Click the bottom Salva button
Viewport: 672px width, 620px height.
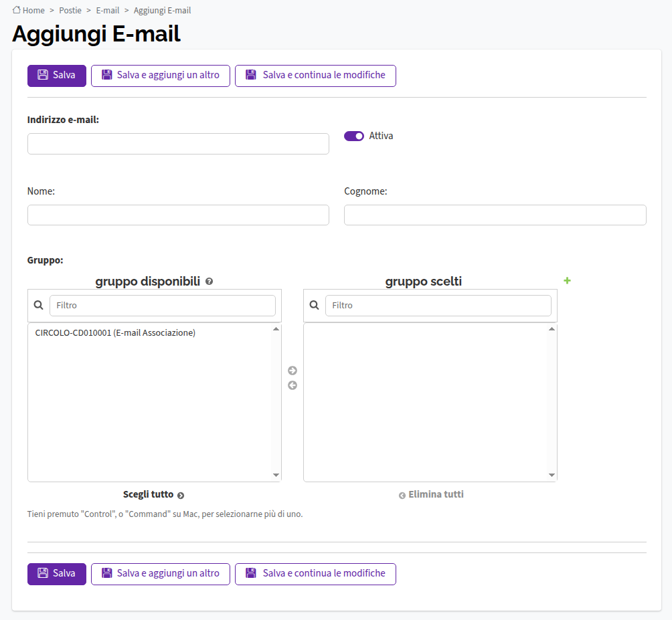[57, 574]
